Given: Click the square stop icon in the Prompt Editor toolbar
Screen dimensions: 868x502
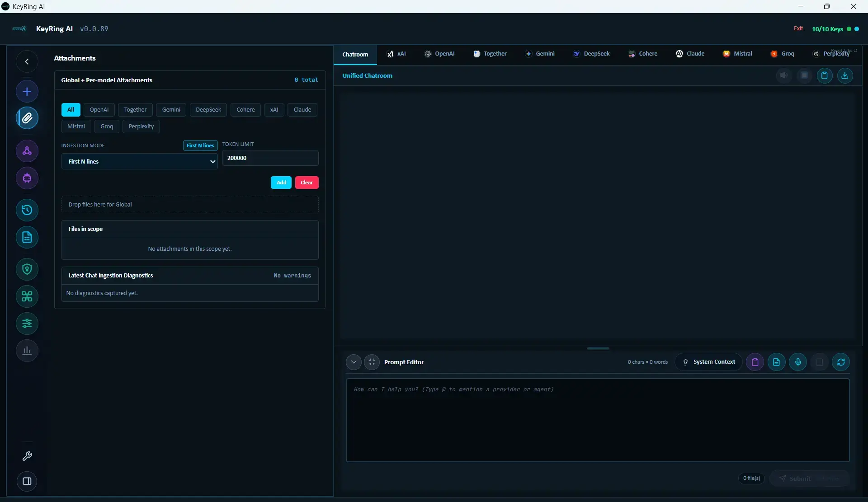Looking at the screenshot, I should point(820,362).
